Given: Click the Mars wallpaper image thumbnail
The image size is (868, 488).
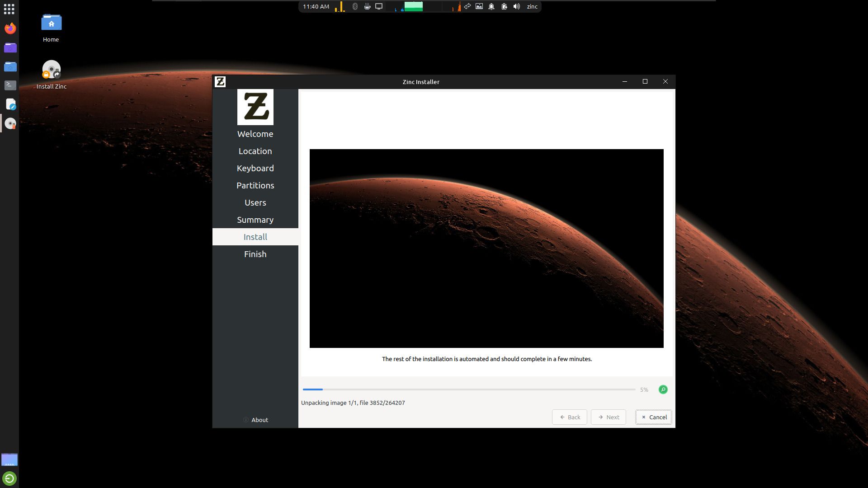Looking at the screenshot, I should point(486,248).
